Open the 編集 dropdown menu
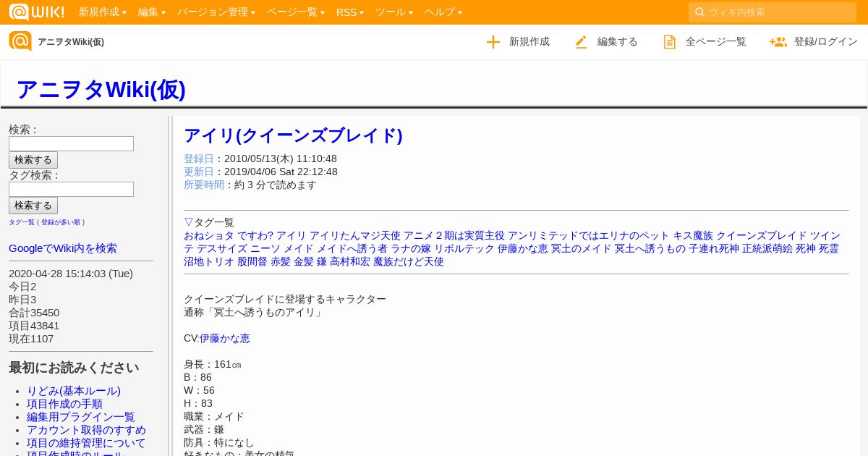 coord(152,12)
